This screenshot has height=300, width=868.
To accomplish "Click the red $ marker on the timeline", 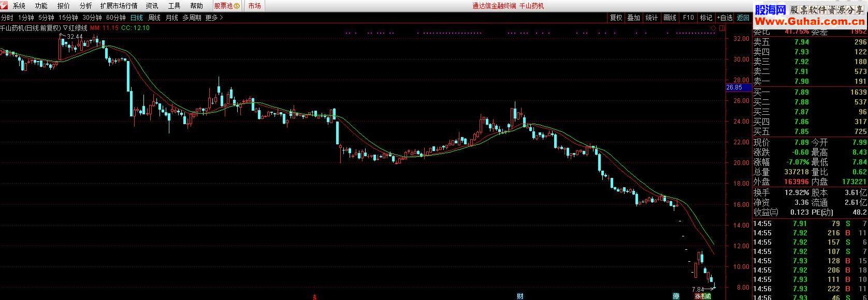I will click(x=314, y=297).
